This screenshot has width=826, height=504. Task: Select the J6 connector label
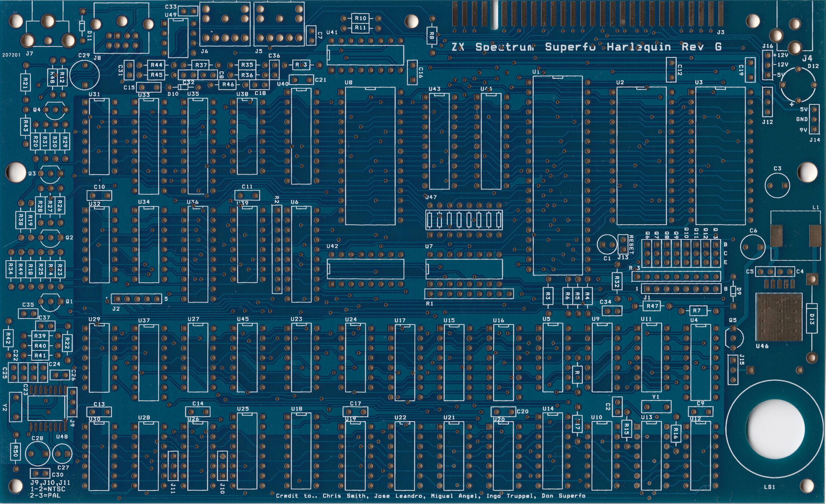pos(204,52)
